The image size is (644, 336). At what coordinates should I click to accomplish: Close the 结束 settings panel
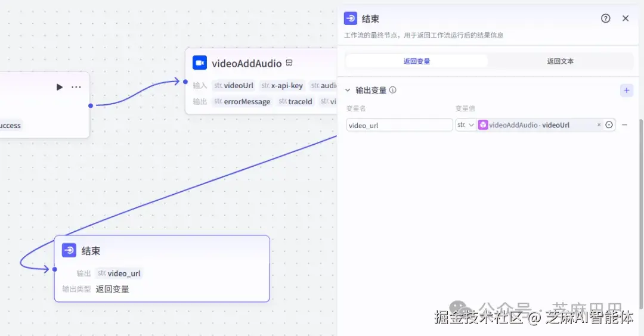626,18
